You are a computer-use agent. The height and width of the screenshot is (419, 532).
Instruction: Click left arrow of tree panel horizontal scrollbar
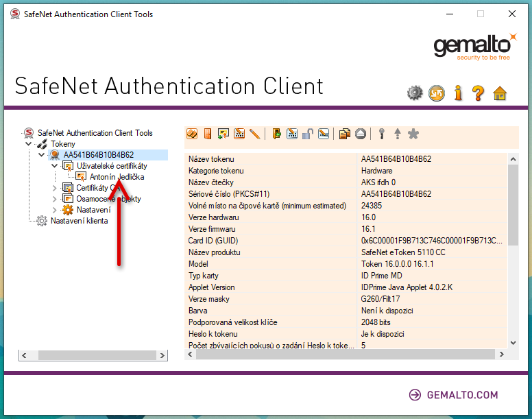coord(24,355)
